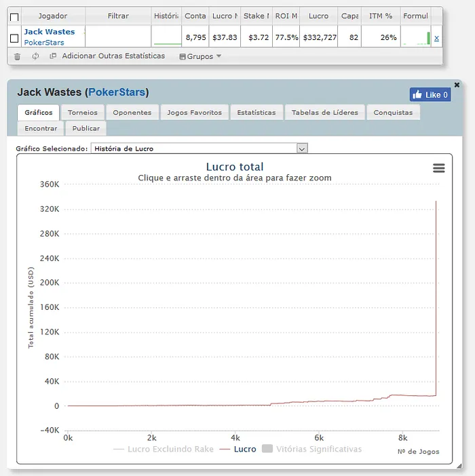The width and height of the screenshot is (475, 476).
Task: Click the Jack Wastes player link
Action: coord(50,32)
